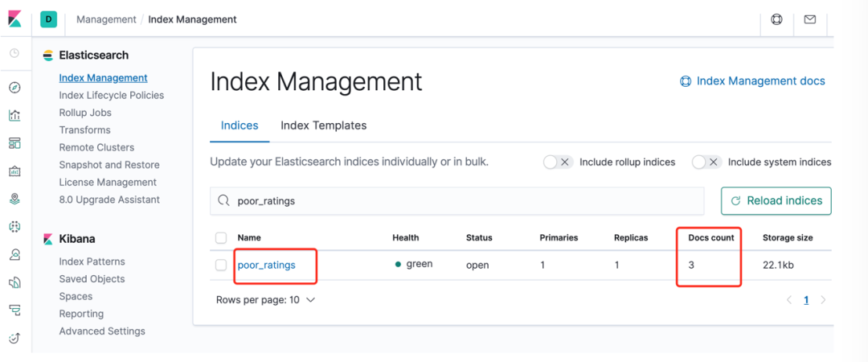Open the green D space avatar
868x362 pixels.
pos(48,19)
